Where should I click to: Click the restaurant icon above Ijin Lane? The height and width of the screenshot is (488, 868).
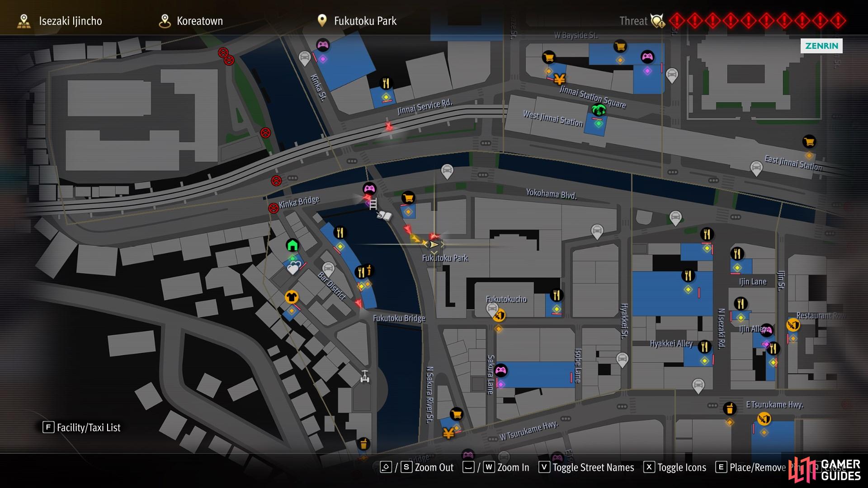pos(737,253)
